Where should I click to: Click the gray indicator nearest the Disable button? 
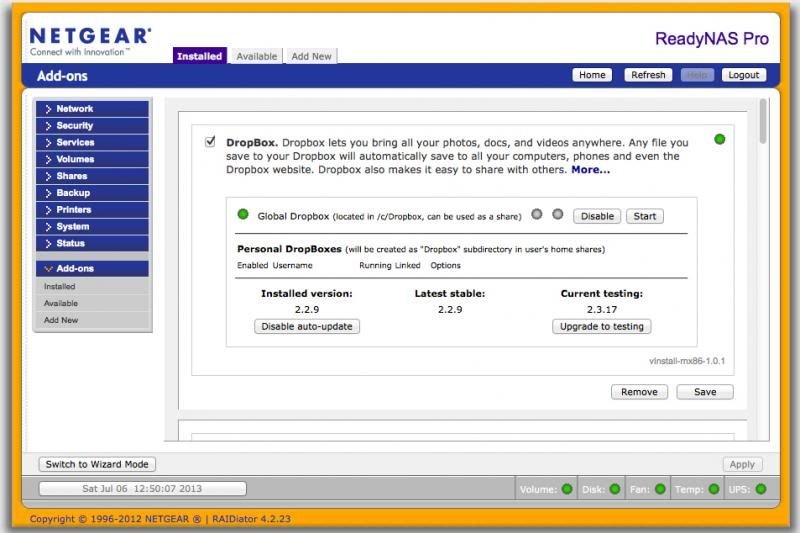point(558,214)
